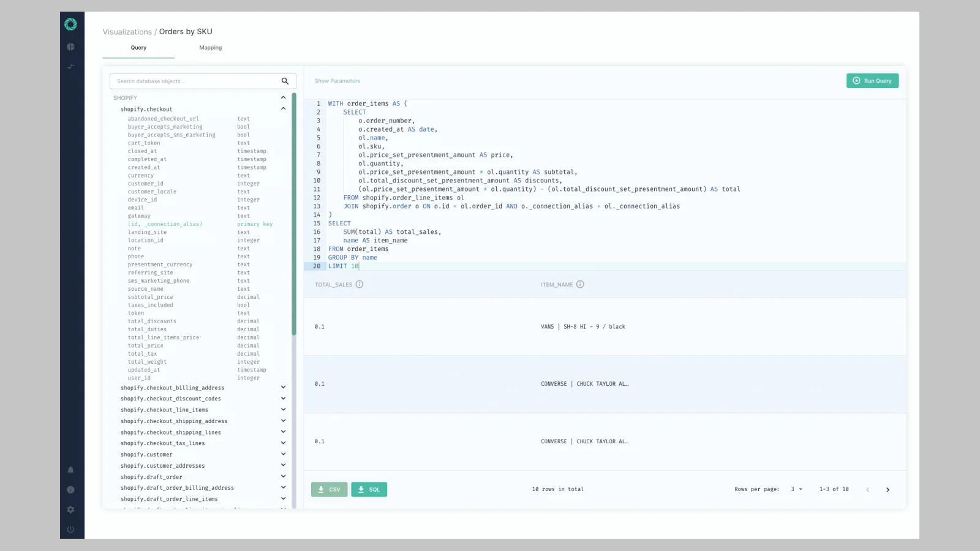Screen dimensions: 980x551
Task: Open the pie chart visualizations sidebar icon
Action: pos(70,47)
